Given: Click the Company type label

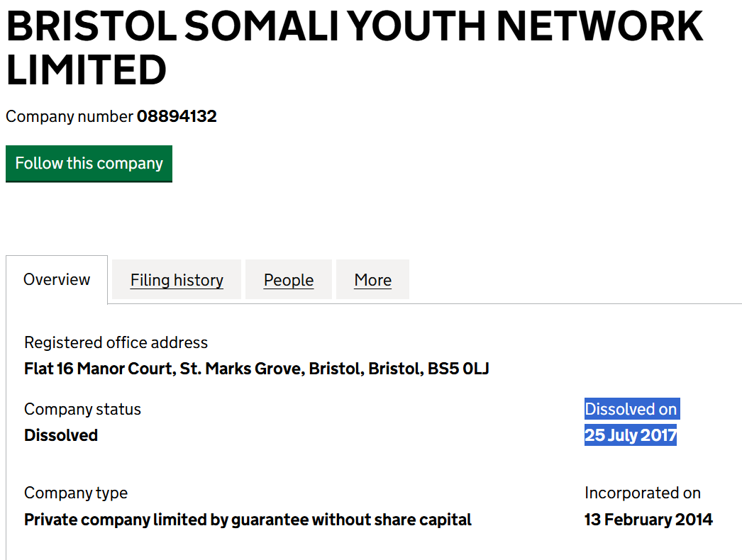Looking at the screenshot, I should [x=76, y=493].
